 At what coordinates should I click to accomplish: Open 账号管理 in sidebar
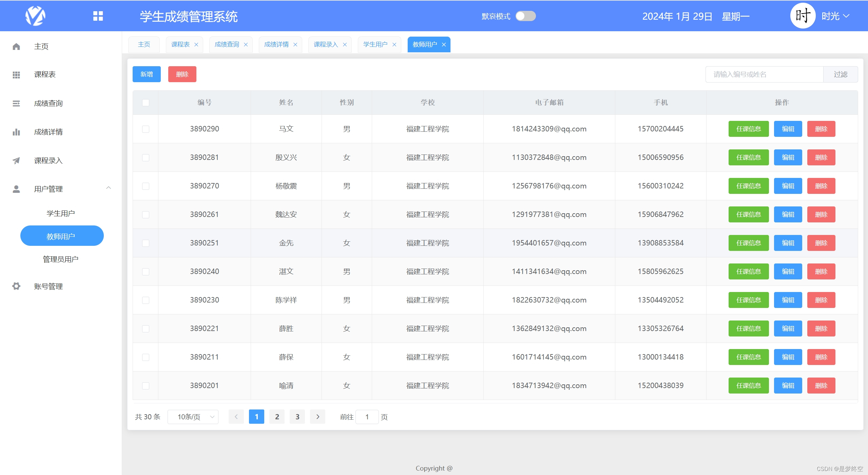tap(48, 286)
